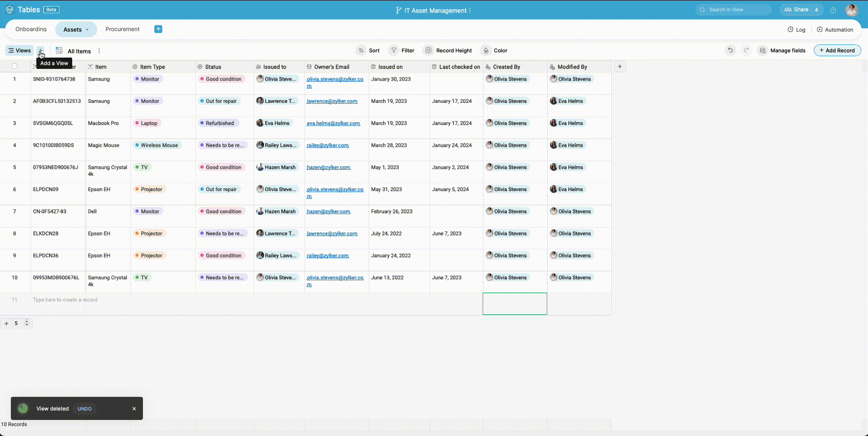Viewport: 868px width, 436px height.
Task: Click the Last checked on column header
Action: point(457,67)
